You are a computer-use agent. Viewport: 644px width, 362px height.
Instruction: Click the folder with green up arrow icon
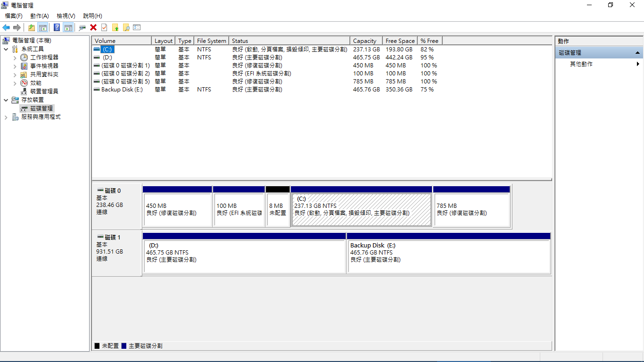[x=115, y=27]
